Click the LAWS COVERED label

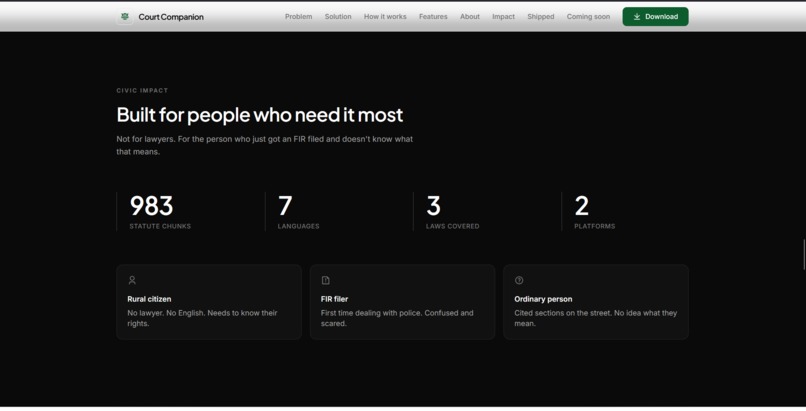tap(452, 226)
